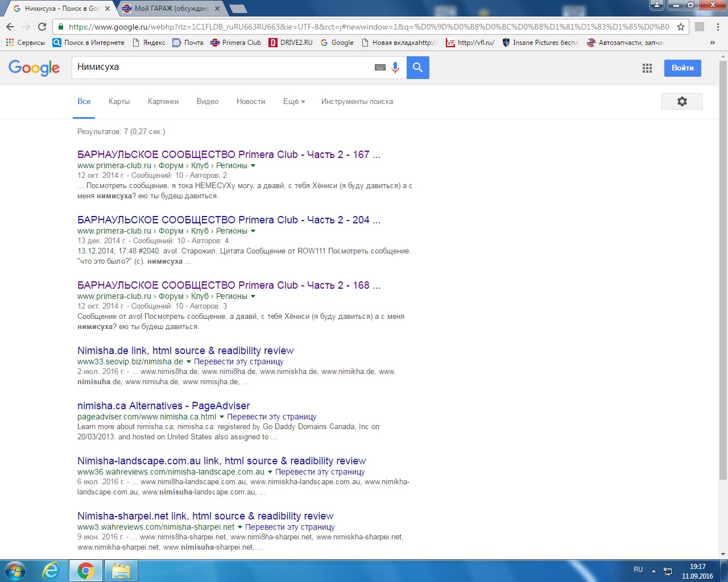Viewport: 728px width, 582px height.
Task: Open result БАРНАУЛЬСКОЕ СООБЩЕСТВО Часть 2 - 167
Action: click(x=229, y=155)
